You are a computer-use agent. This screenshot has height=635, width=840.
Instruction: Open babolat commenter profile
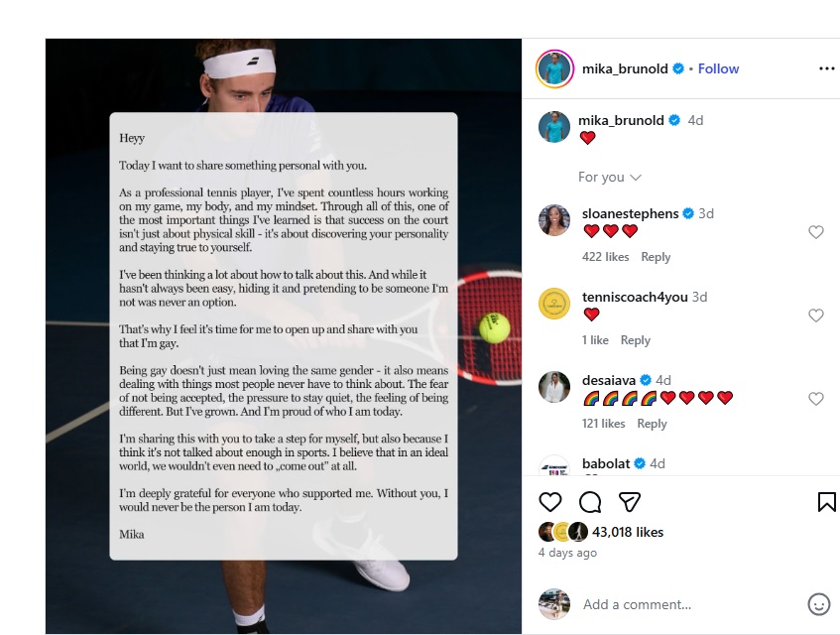(606, 463)
